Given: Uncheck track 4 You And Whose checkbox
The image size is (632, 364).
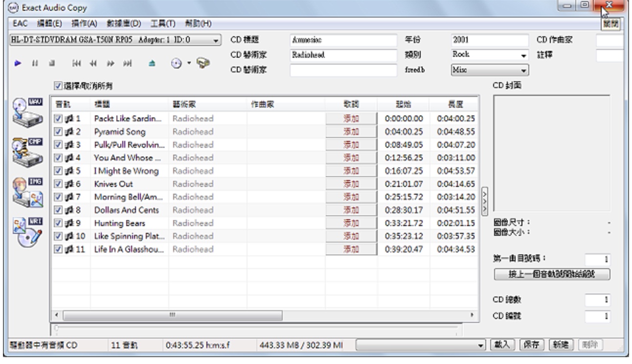Looking at the screenshot, I should [x=58, y=158].
